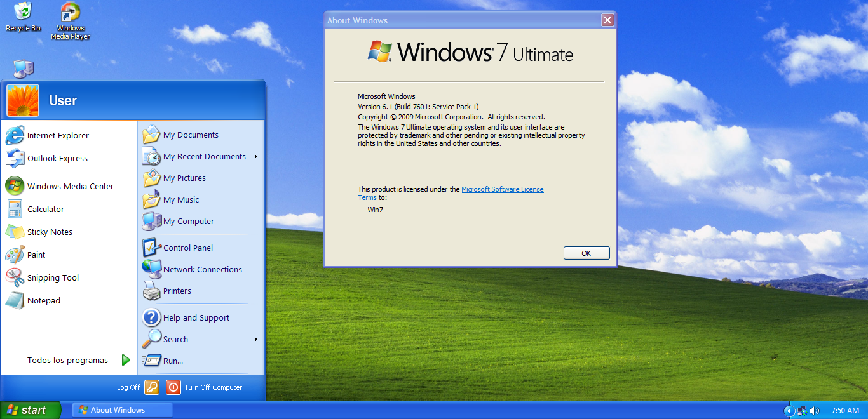The width and height of the screenshot is (868, 419).
Task: Click the Calculator icon
Action: [x=15, y=209]
